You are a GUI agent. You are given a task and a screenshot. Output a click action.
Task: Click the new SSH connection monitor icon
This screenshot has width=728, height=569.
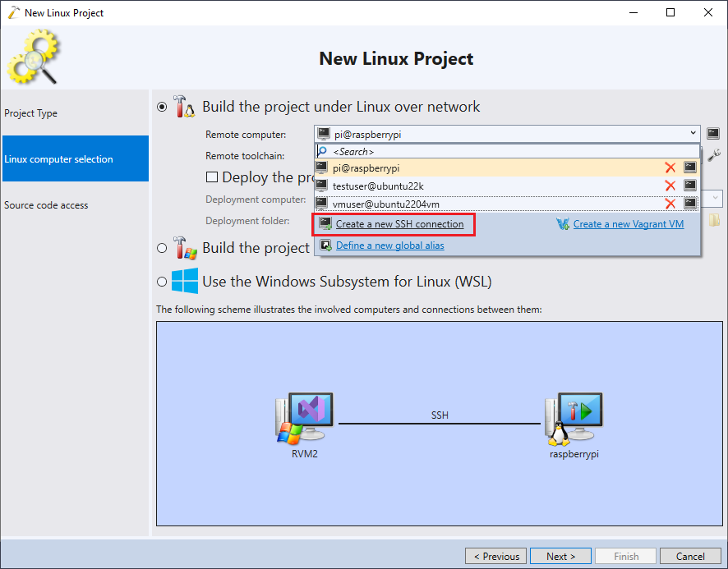(325, 223)
